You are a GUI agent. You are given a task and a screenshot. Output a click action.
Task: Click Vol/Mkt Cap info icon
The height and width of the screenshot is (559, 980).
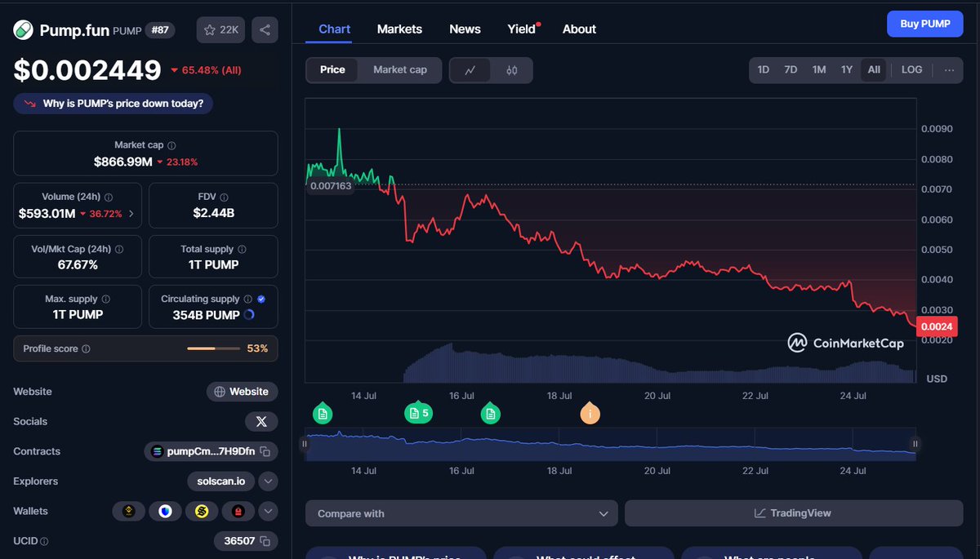pos(118,250)
